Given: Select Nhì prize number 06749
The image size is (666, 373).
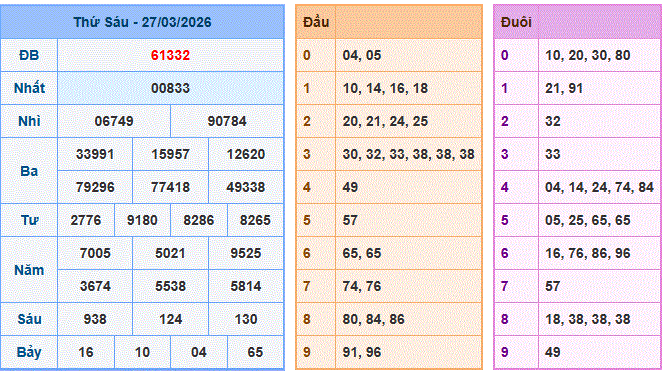Looking at the screenshot, I should point(114,122).
